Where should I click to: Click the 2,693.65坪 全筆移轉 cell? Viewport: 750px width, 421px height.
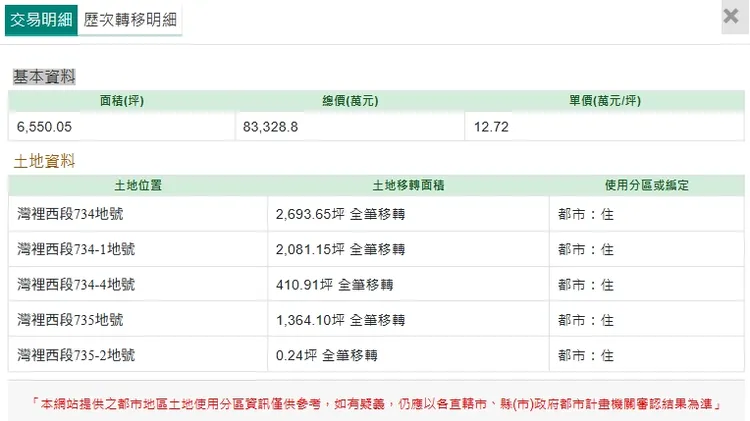click(x=408, y=214)
